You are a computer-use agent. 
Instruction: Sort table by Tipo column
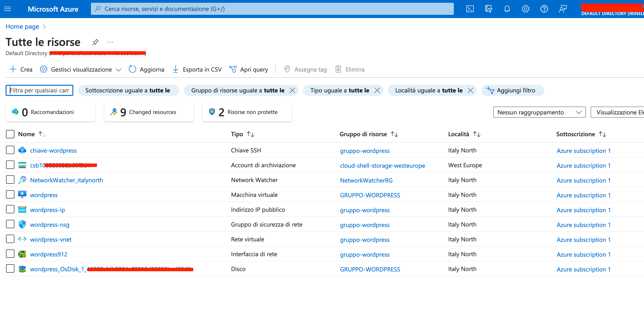(242, 134)
